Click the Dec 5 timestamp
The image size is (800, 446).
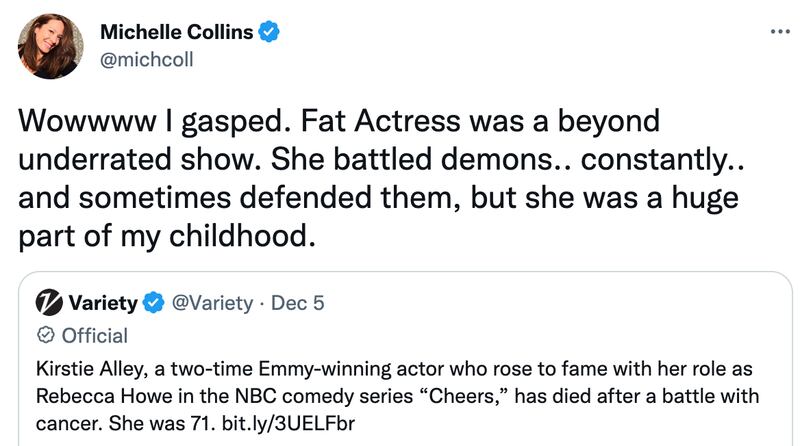tap(297, 303)
